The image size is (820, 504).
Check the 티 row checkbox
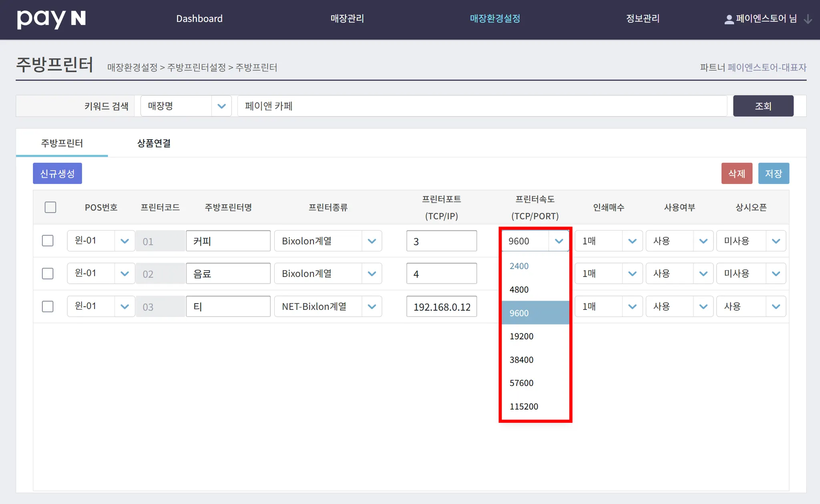tap(48, 306)
